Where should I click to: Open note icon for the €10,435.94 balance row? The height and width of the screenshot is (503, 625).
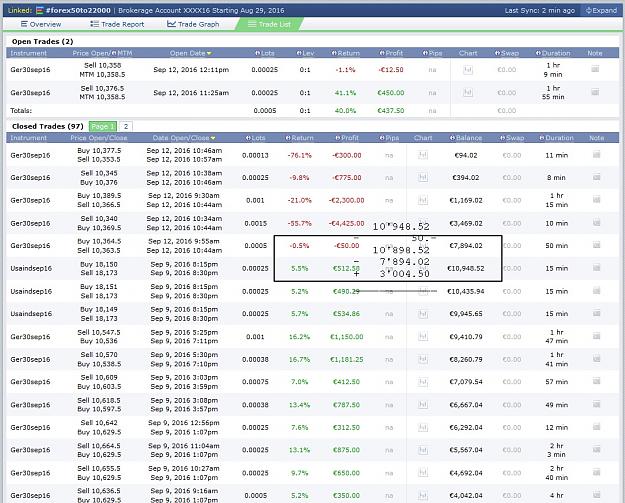coord(596,291)
